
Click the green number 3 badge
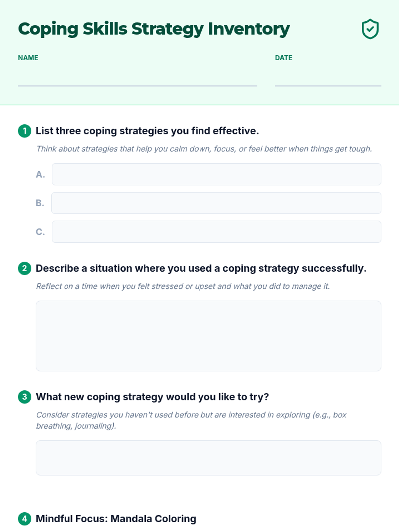pos(24,397)
